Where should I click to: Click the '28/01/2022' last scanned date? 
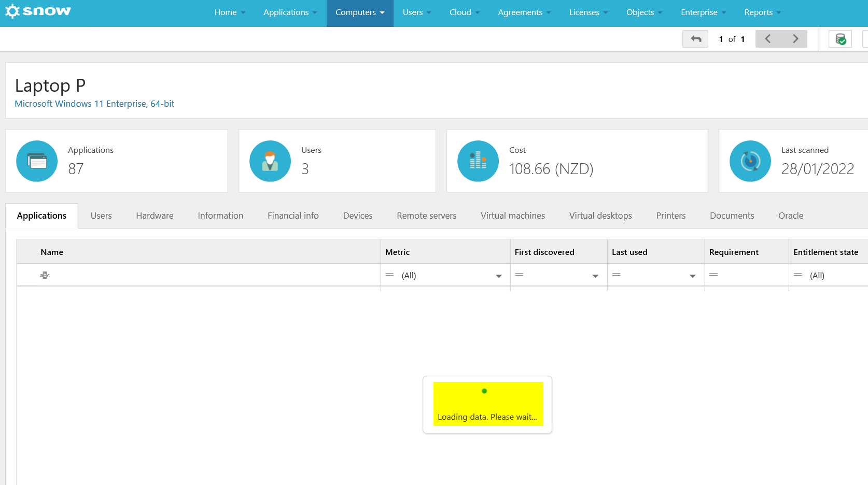pyautogui.click(x=818, y=169)
